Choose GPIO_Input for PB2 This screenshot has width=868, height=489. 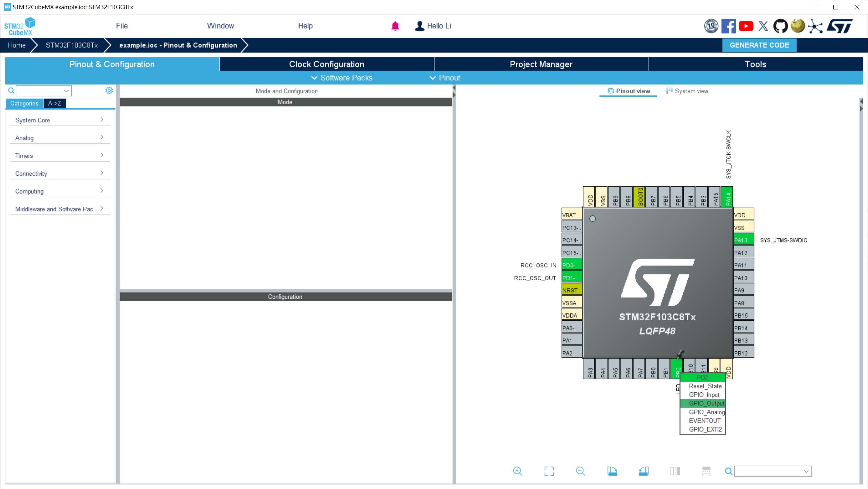[703, 395]
